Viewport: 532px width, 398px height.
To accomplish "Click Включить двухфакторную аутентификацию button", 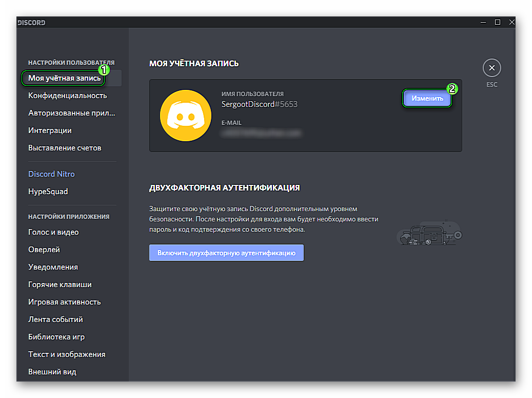I will click(226, 253).
